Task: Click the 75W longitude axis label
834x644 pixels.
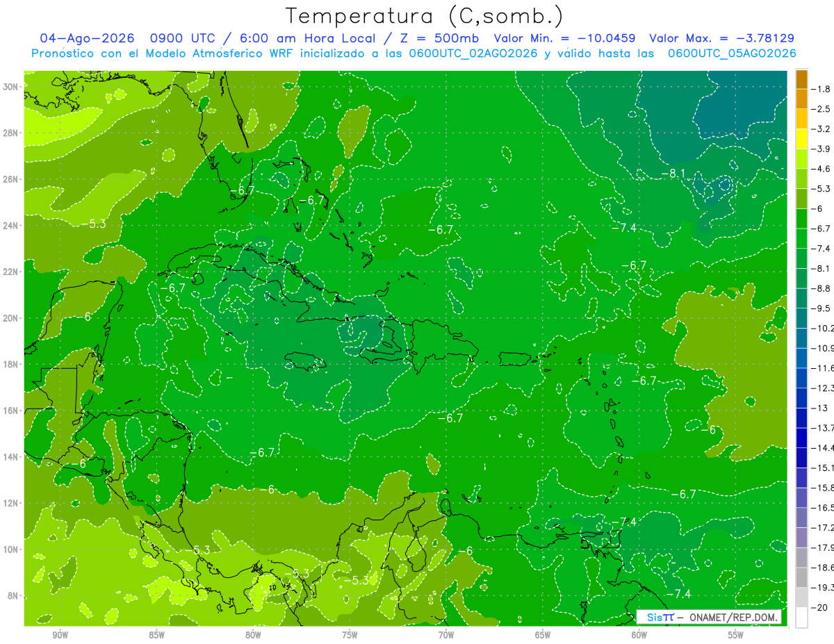Action: point(350,635)
